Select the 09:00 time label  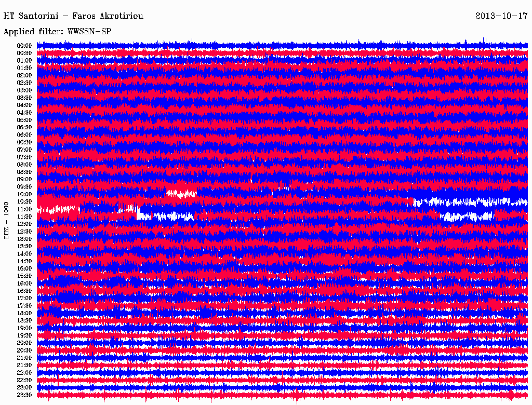point(24,180)
